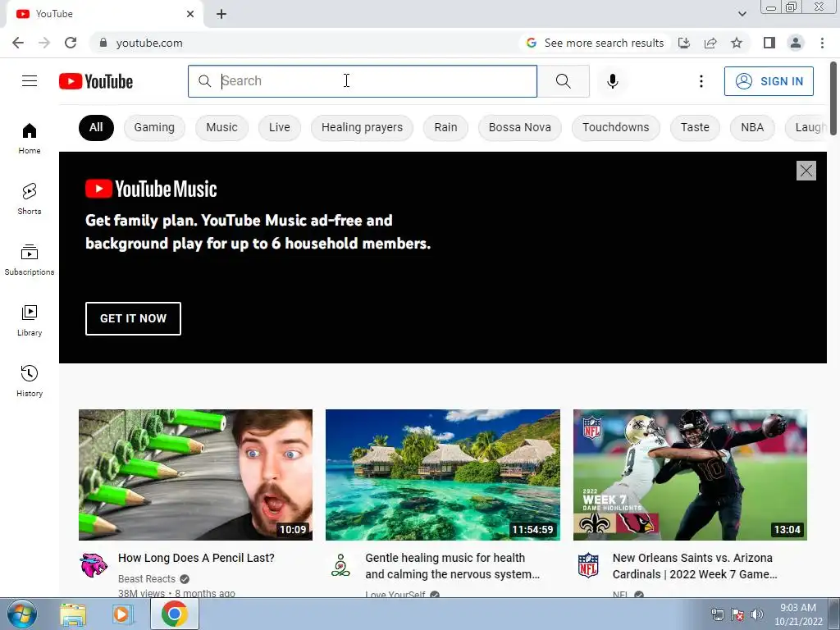Open the pencil video thumbnail
This screenshot has height=630, width=840.
[x=195, y=475]
